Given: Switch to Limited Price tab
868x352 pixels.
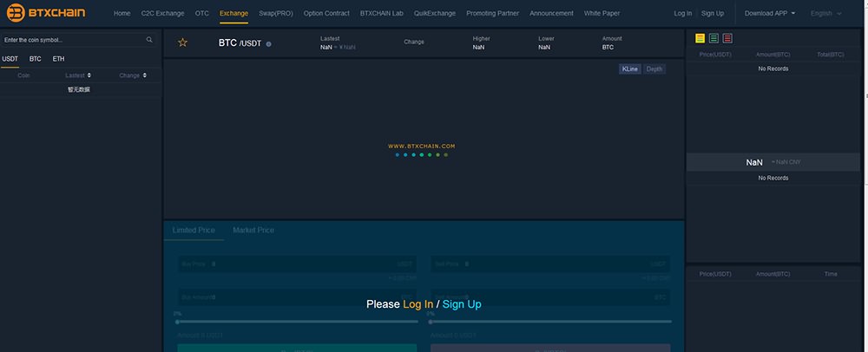Looking at the screenshot, I should pos(194,230).
